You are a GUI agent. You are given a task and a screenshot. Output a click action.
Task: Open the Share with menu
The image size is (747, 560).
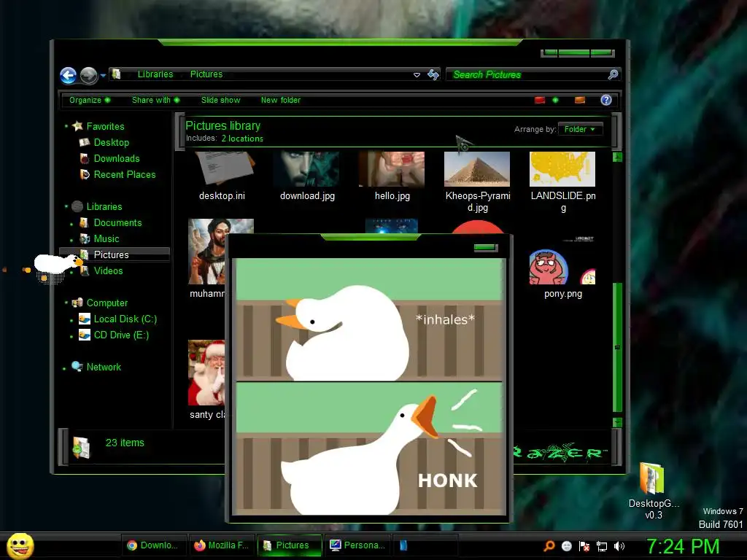click(x=156, y=100)
